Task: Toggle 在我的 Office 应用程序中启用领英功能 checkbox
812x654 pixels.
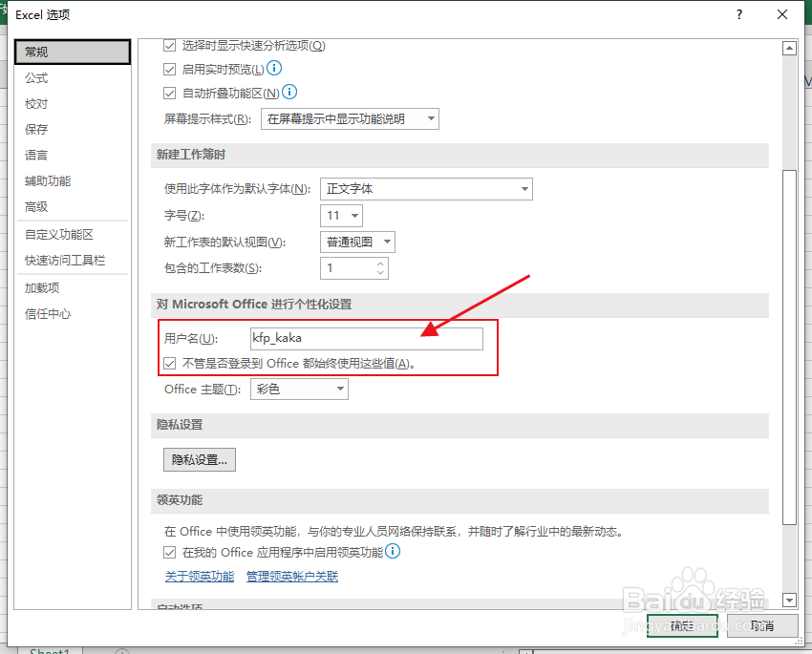Action: pyautogui.click(x=169, y=553)
